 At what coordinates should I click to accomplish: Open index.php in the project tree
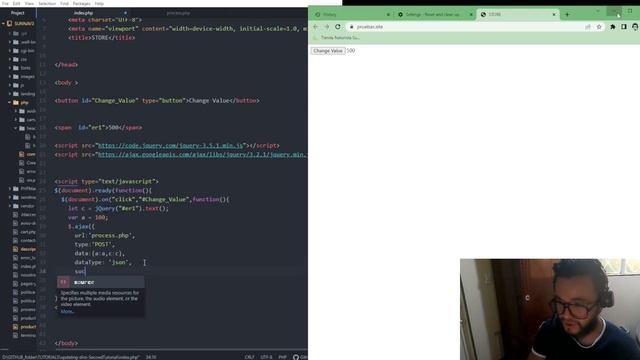tap(24, 266)
